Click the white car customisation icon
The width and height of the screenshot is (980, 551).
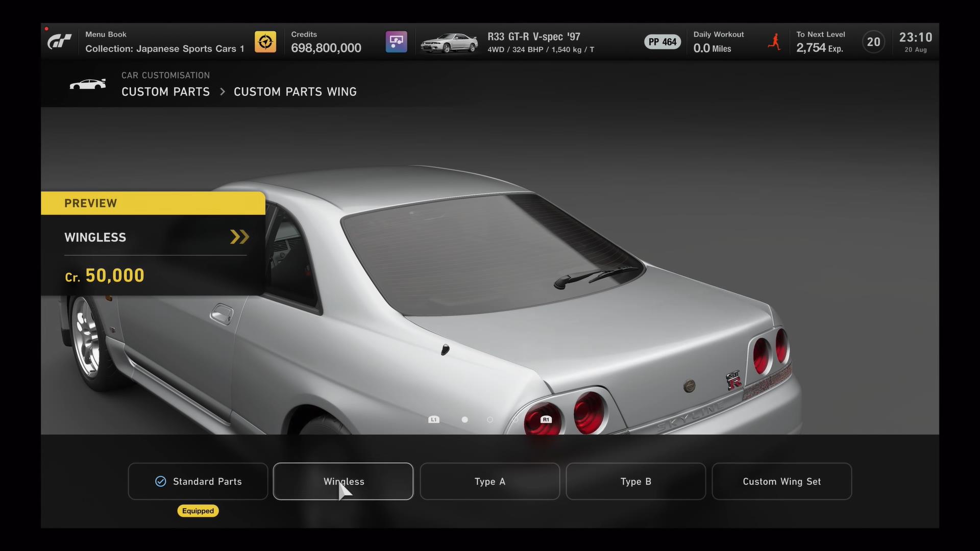(x=88, y=84)
